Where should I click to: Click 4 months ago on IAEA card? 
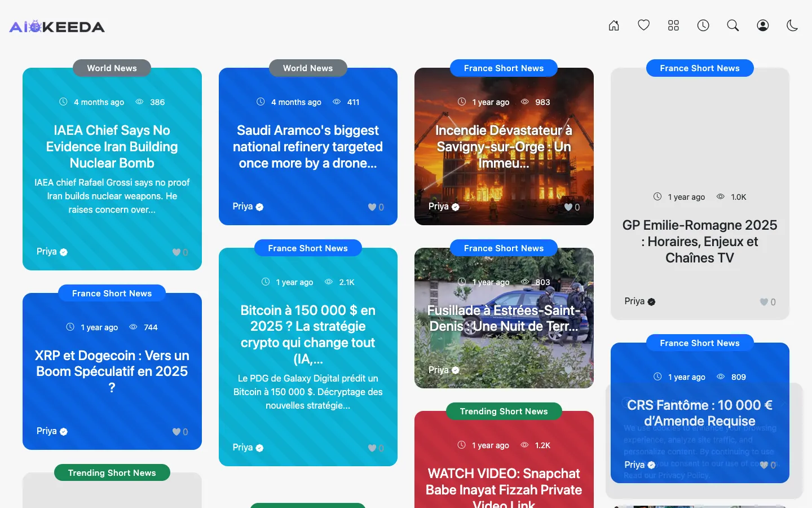click(99, 102)
